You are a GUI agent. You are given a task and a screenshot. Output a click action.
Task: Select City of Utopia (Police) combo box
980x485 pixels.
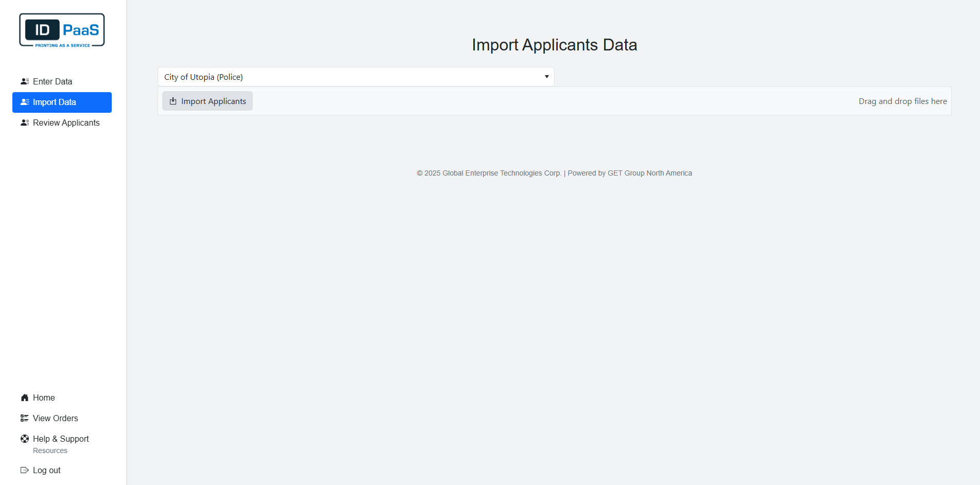tap(355, 76)
